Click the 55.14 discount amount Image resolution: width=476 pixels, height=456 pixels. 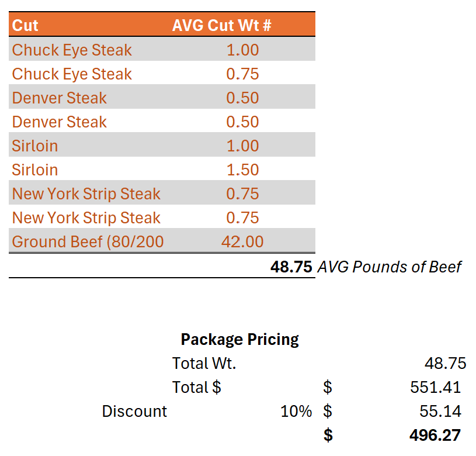point(440,412)
